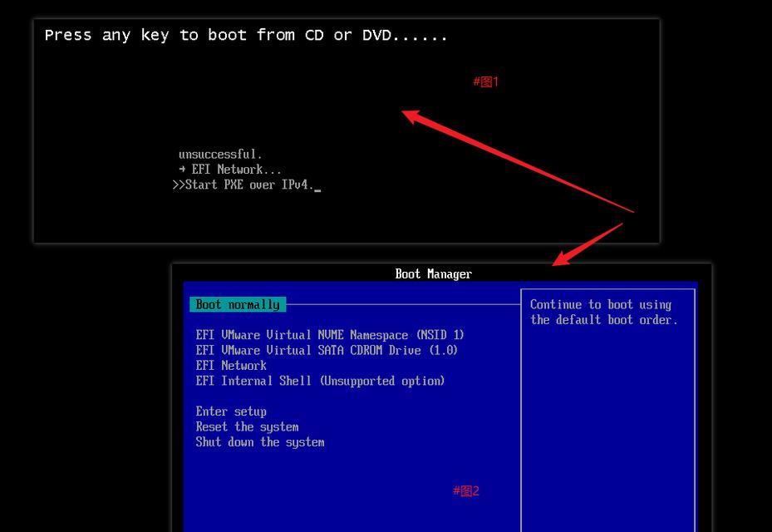Select EFI VMware Virtual SATA CDROM Drive (1.0)
This screenshot has width=772, height=532.
click(x=327, y=350)
